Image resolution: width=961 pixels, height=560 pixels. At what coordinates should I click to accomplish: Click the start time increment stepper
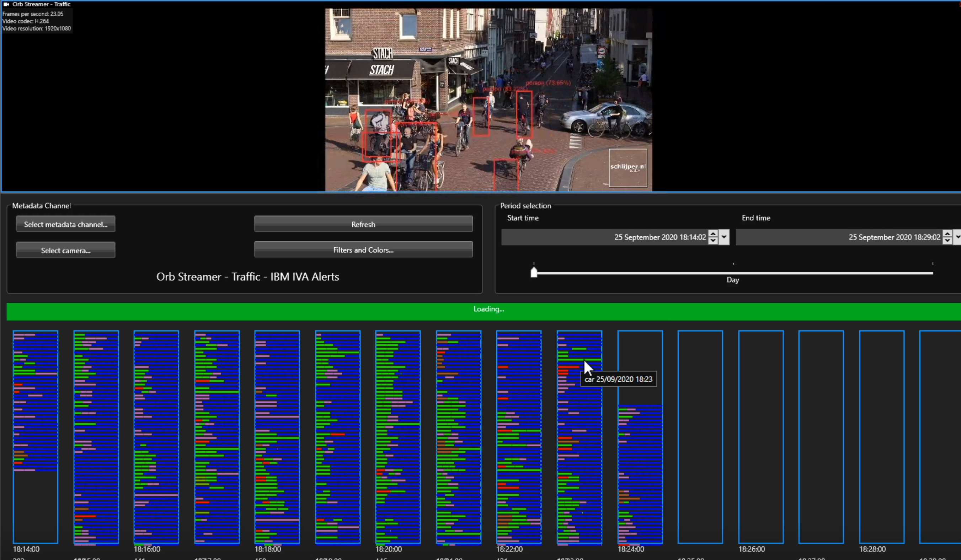[712, 233]
